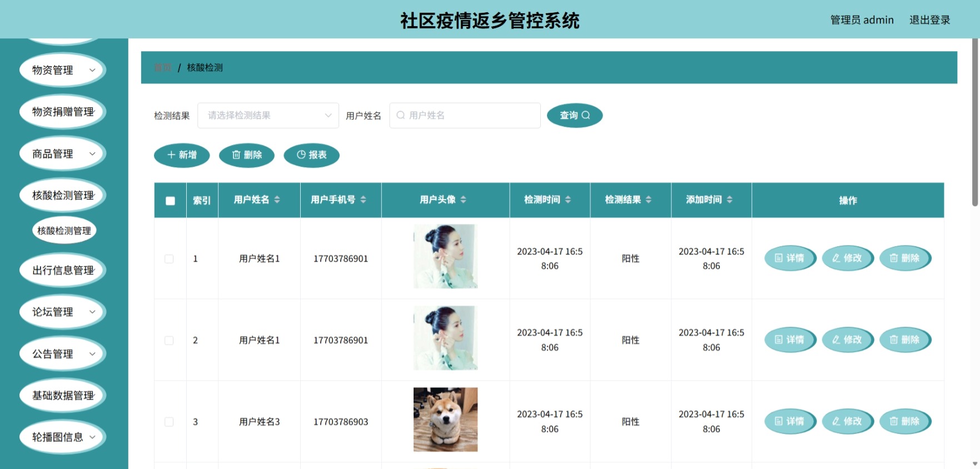Viewport: 980px width, 469px height.
Task: Click the magnifier icon in 用户姓名 field
Action: point(400,116)
